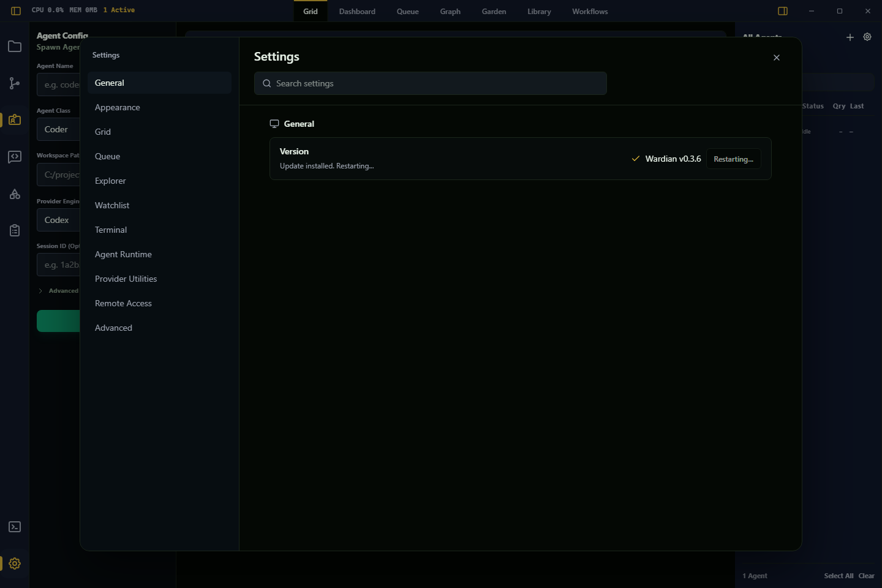This screenshot has width=882, height=588.
Task: Switch to the Dashboard tab
Action: [x=357, y=11]
